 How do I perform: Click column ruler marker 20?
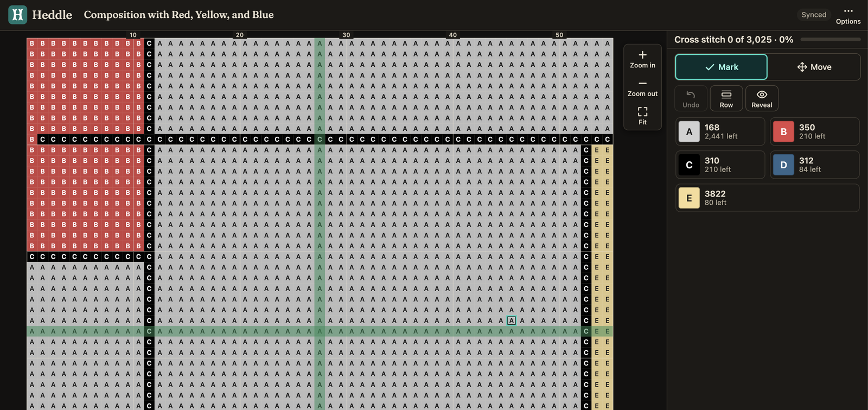point(240,35)
